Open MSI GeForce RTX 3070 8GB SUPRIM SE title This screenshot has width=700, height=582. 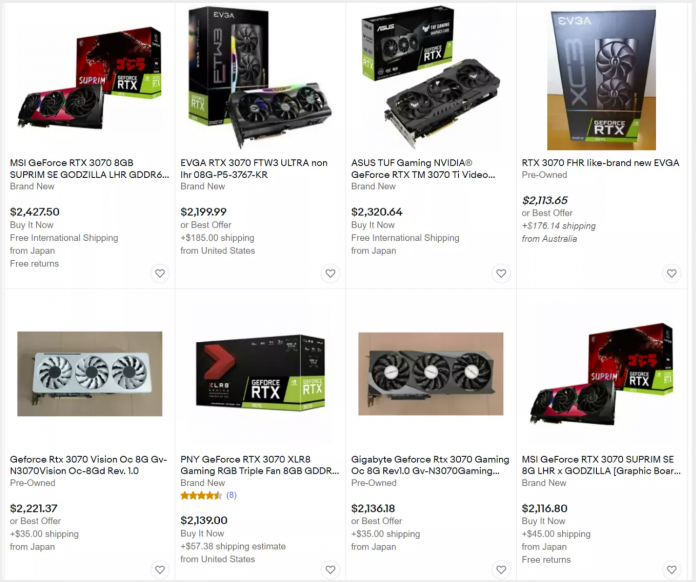pyautogui.click(x=89, y=169)
